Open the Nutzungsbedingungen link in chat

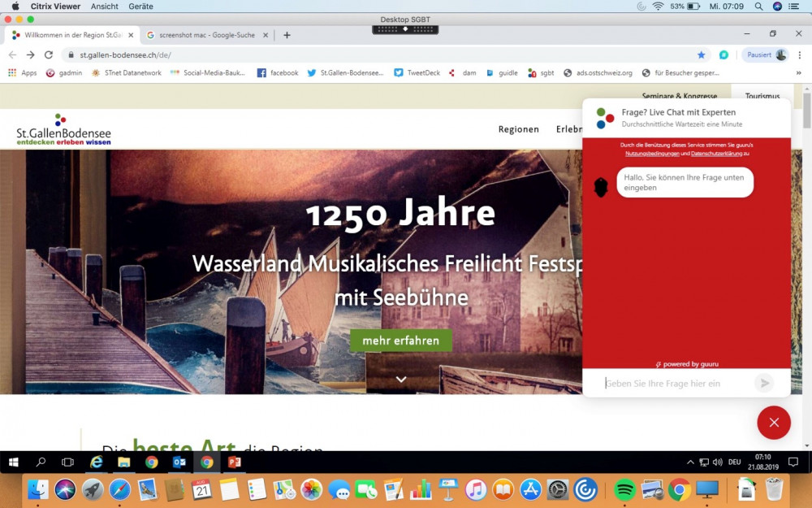pos(652,153)
